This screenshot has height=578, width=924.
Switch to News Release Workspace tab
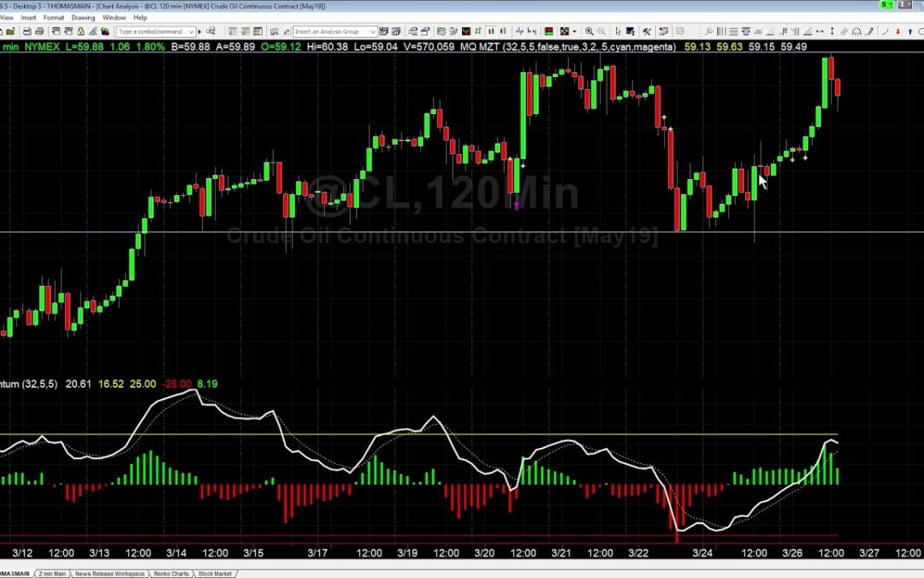[110, 573]
